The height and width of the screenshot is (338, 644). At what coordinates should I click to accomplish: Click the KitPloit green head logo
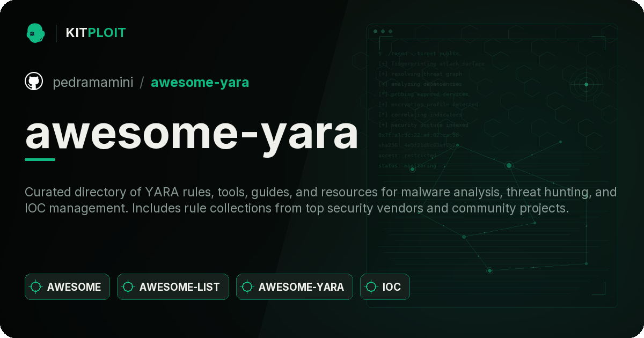[x=35, y=33]
